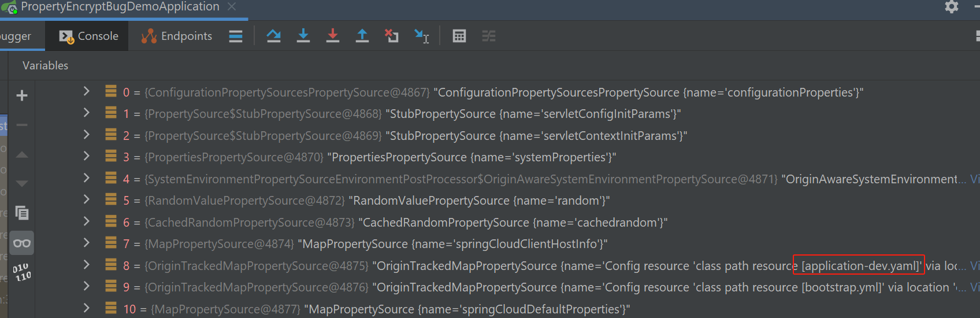The height and width of the screenshot is (318, 980).
Task: Switch to the Endpoints tab
Action: [x=177, y=36]
